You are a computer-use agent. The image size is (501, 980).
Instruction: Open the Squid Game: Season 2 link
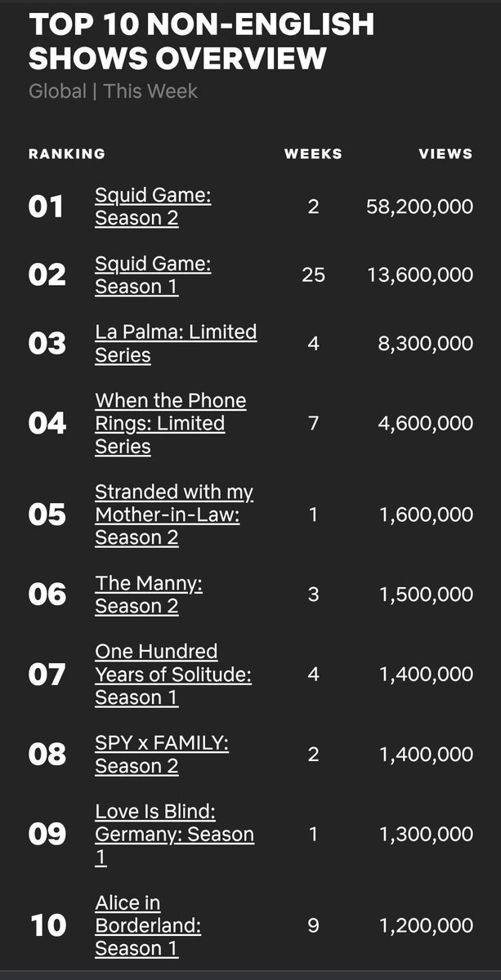[153, 207]
